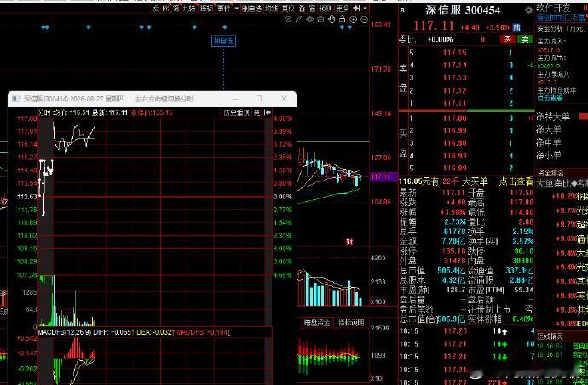The width and height of the screenshot is (588, 385).
Task: Zoom in chart with plus icon
Action: tap(354, 19)
